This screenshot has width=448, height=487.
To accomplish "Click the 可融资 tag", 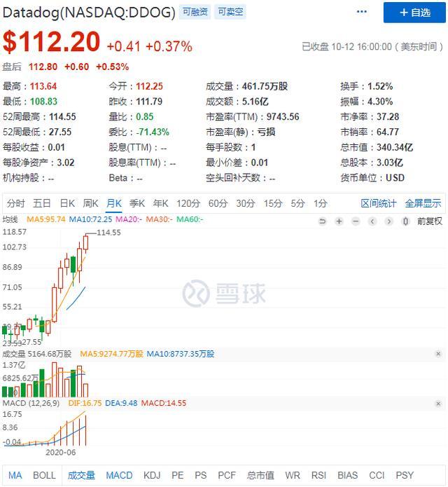I will click(x=195, y=12).
